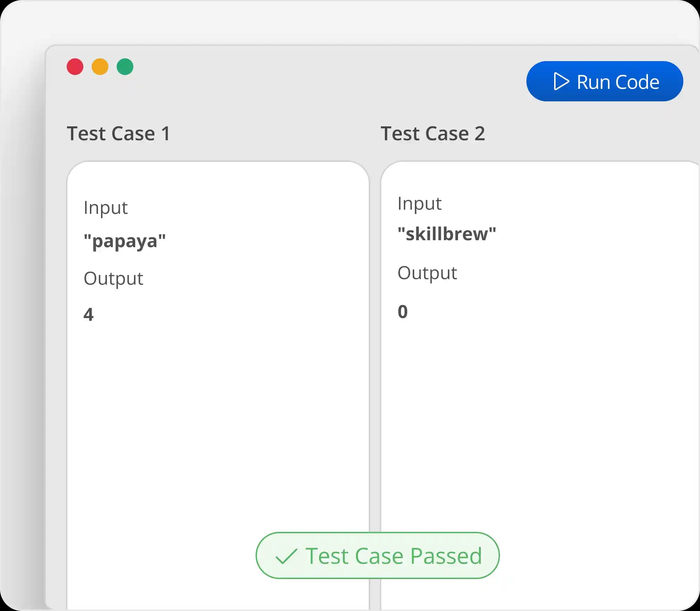Click the Output label in Test Case 1
This screenshot has height=611, width=700.
[113, 278]
